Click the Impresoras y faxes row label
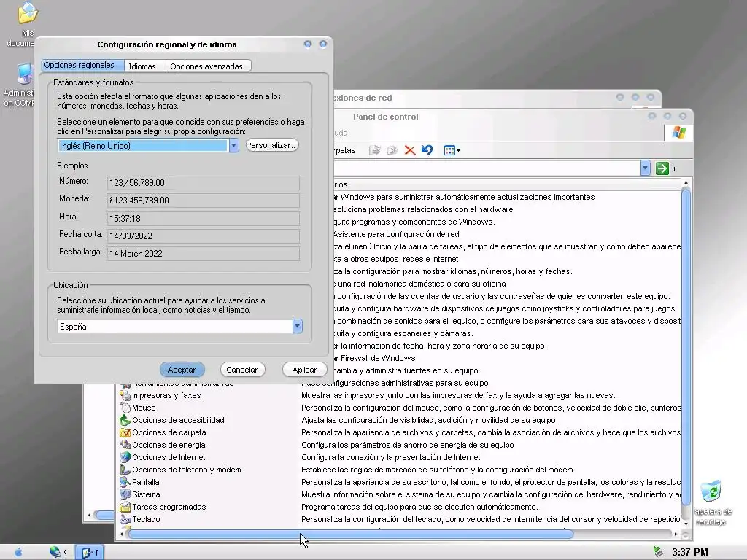Image resolution: width=747 pixels, height=560 pixels. pos(166,395)
